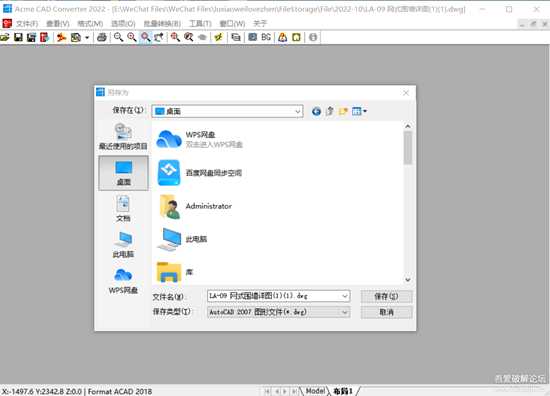Click the file list scrollbar up arrow
This screenshot has width=550, height=396.
click(408, 126)
